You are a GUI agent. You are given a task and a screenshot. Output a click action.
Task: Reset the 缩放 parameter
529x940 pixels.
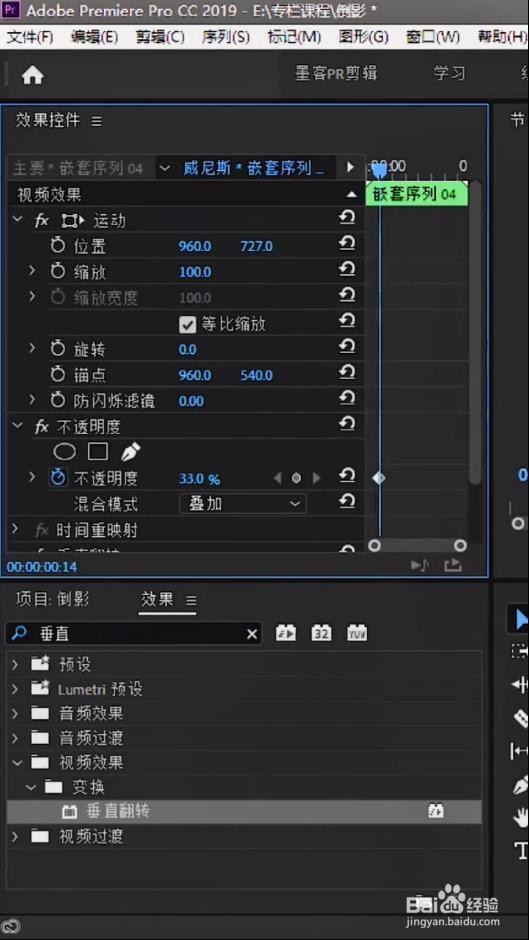tap(347, 270)
